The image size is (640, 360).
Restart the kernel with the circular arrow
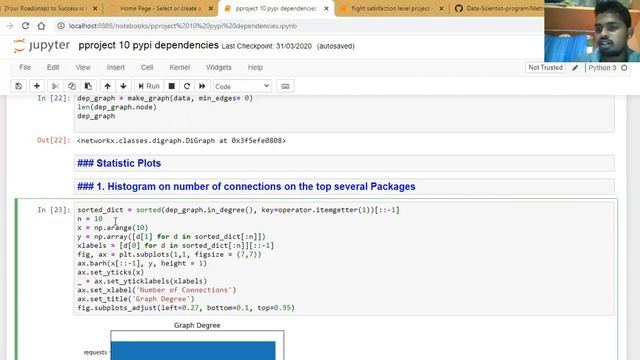coord(187,86)
